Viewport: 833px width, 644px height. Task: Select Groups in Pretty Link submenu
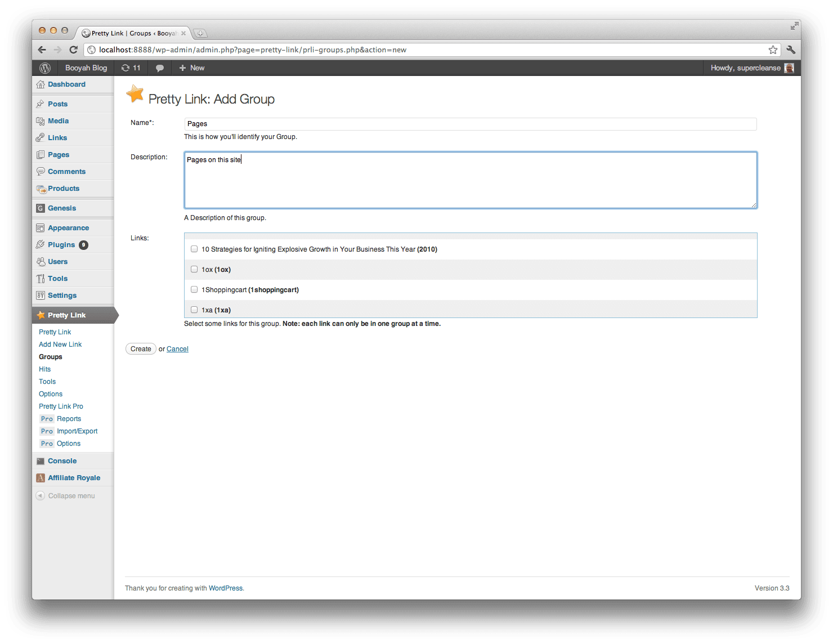tap(51, 357)
